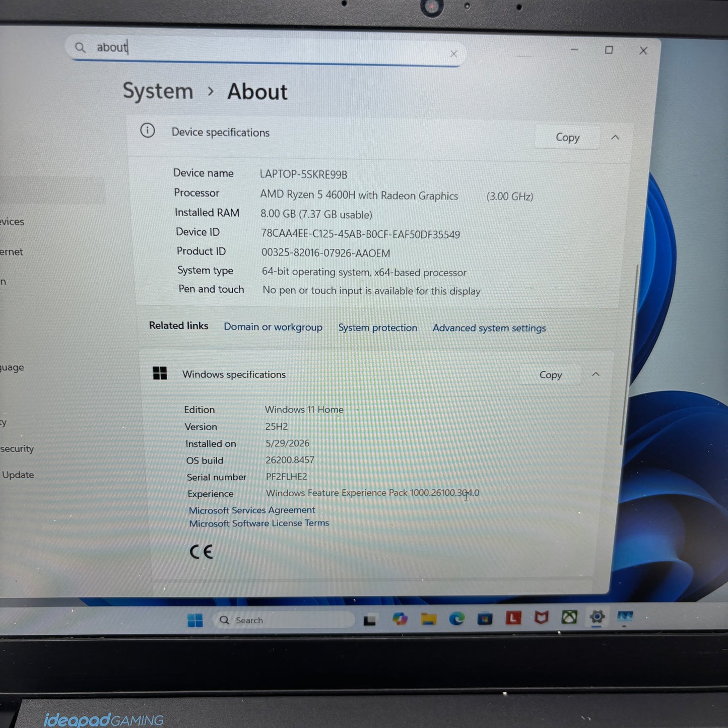Open McAfee from the taskbar

click(542, 617)
